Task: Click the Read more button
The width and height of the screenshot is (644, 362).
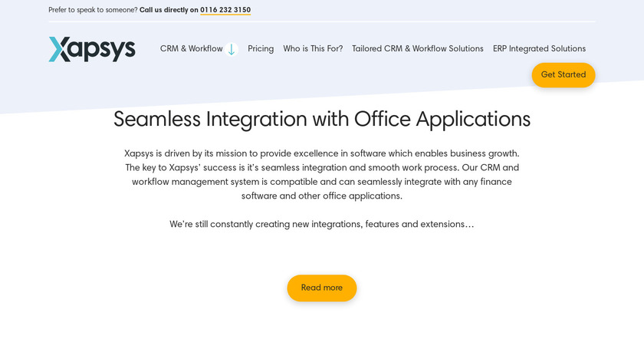Action: [x=321, y=288]
